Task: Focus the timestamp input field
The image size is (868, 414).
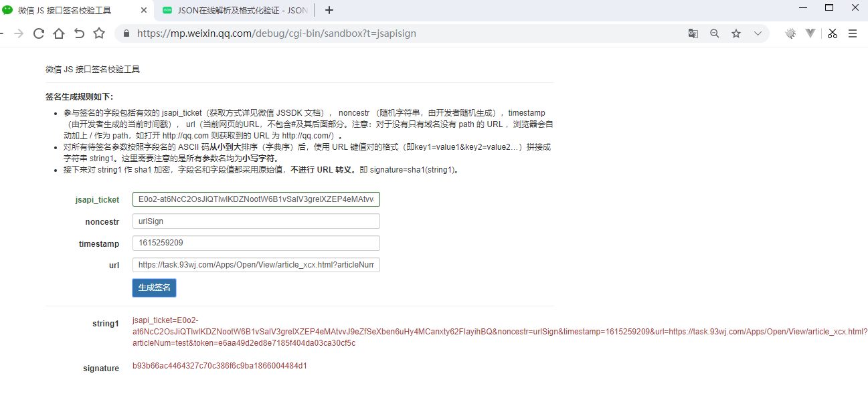Action: (x=256, y=243)
